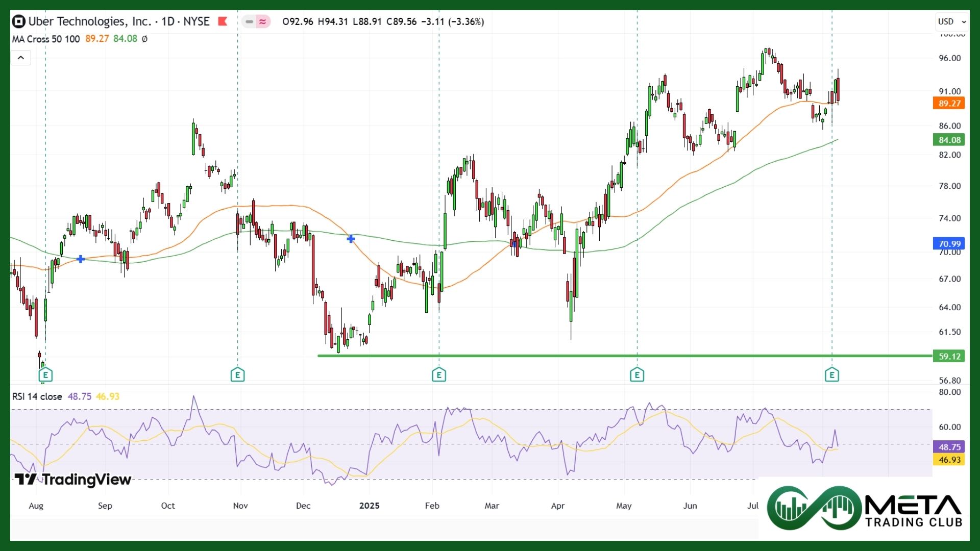The height and width of the screenshot is (551, 980).
Task: Click the earnings E marker near August
Action: [x=45, y=375]
